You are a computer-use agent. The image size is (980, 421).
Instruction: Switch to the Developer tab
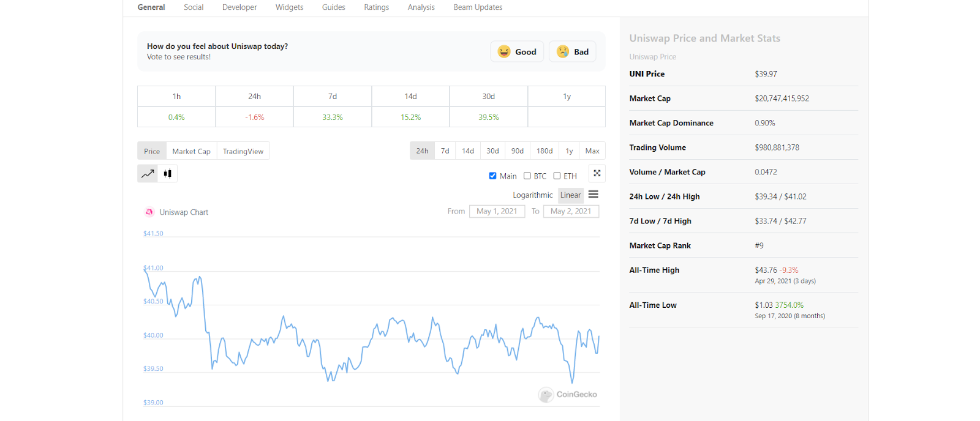(239, 7)
